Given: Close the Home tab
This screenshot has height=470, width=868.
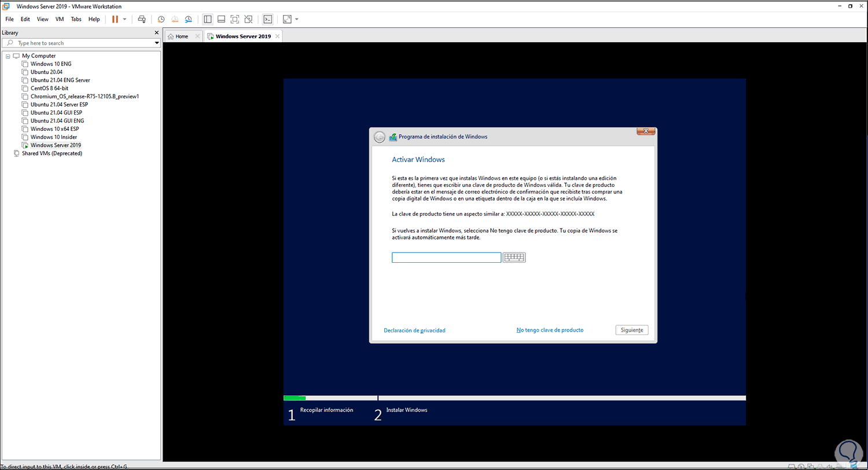Looking at the screenshot, I should click(x=197, y=36).
